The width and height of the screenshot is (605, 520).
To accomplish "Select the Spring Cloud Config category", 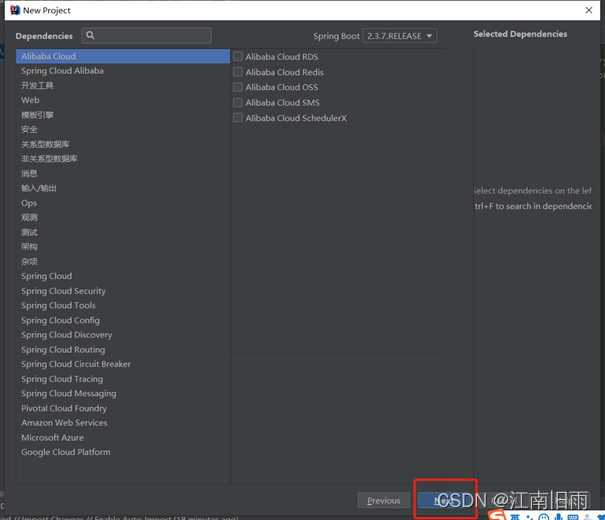I will click(123, 320).
